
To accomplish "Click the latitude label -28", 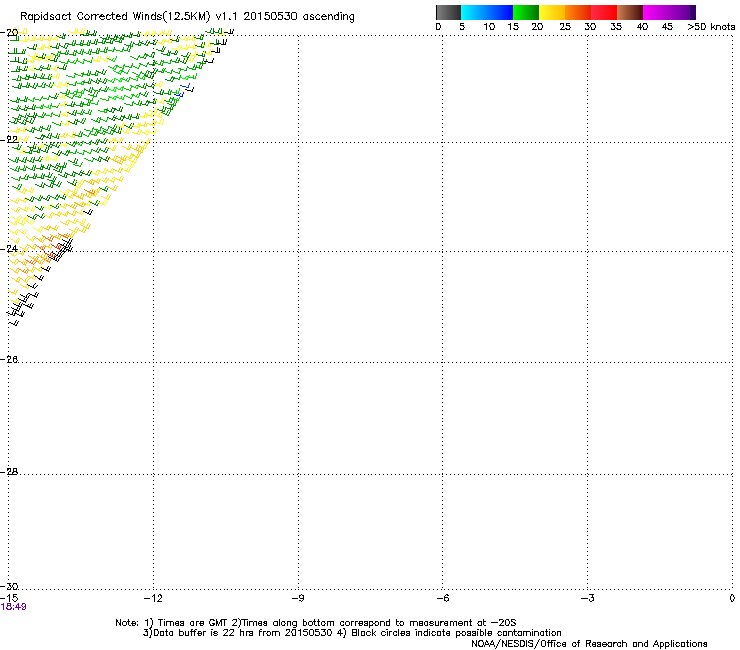I will 9,472.
